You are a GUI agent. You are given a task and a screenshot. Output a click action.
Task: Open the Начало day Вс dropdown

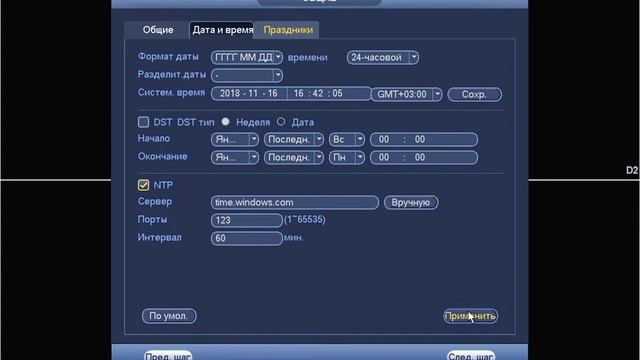[x=347, y=140]
